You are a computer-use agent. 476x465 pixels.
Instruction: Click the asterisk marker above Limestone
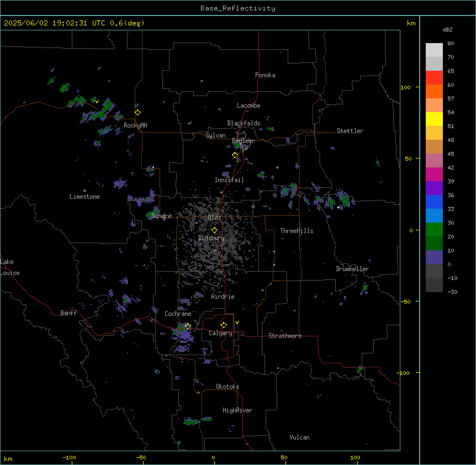(x=84, y=191)
